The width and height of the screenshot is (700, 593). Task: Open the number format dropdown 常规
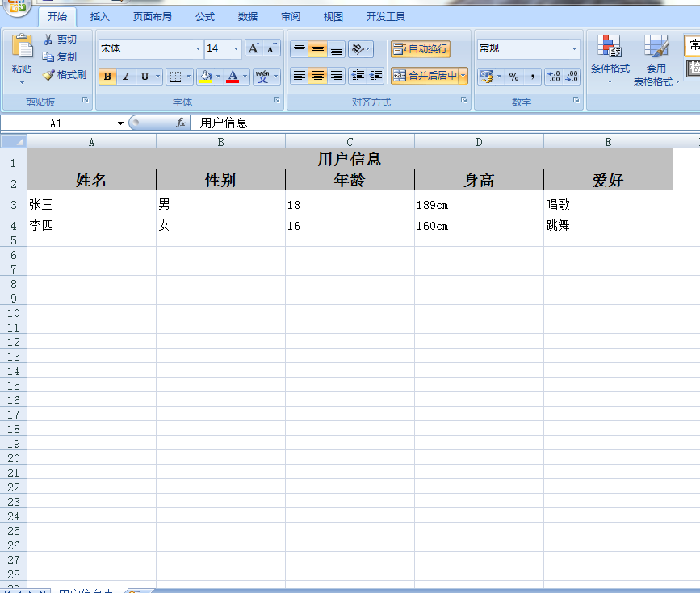[574, 48]
